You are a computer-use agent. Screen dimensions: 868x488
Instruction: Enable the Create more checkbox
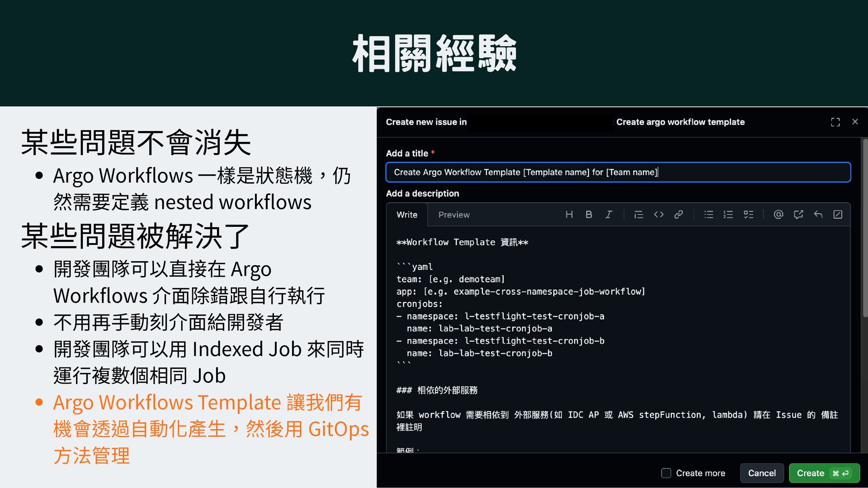(666, 473)
